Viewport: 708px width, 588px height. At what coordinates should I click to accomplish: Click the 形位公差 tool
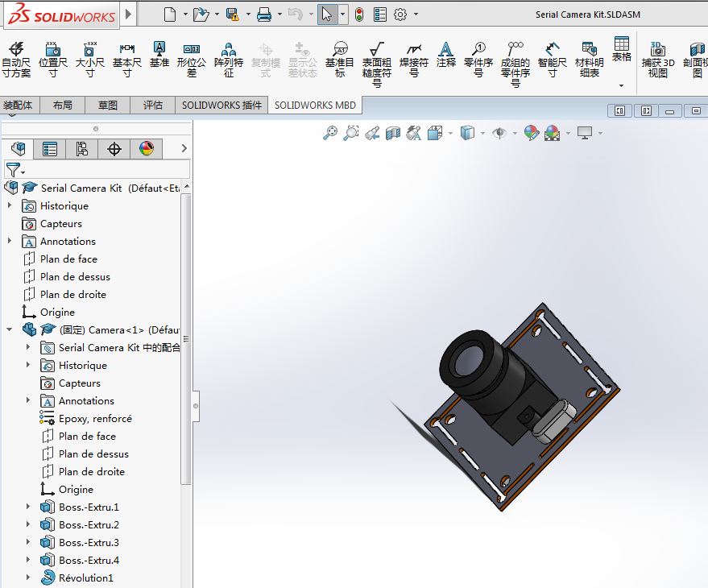(192, 60)
